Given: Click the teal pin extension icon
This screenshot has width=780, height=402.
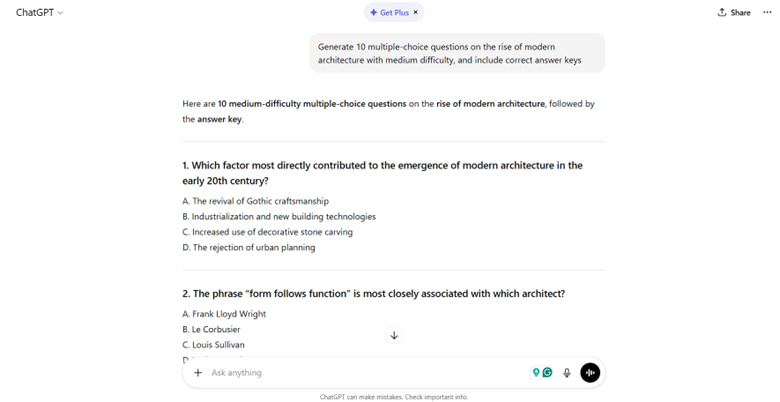Looking at the screenshot, I should (536, 373).
